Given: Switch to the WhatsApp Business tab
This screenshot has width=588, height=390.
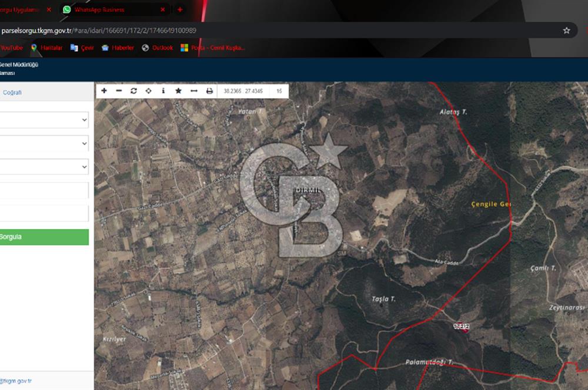Looking at the screenshot, I should [99, 9].
